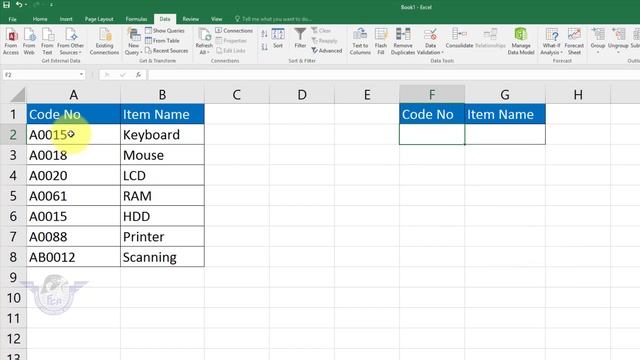The width and height of the screenshot is (640, 360).
Task: Switch to the Home tab
Action: (x=40, y=19)
